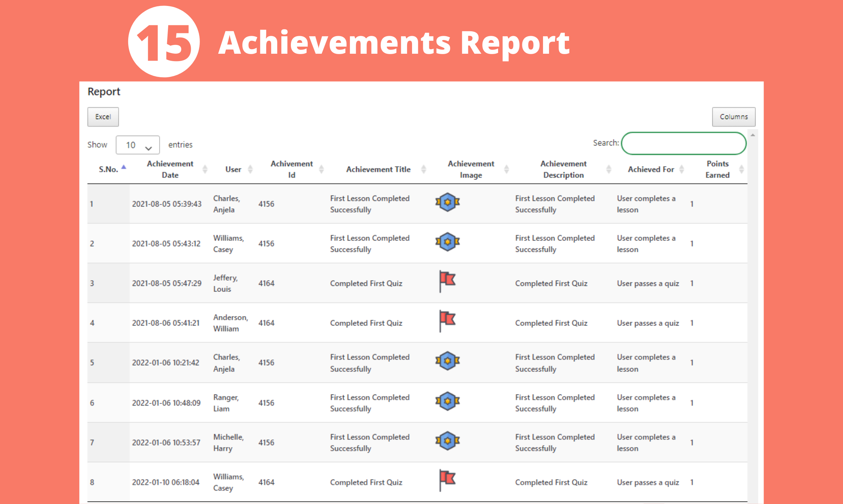Image resolution: width=843 pixels, height=504 pixels.
Task: Sort by Achievement Description column
Action: pos(563,169)
